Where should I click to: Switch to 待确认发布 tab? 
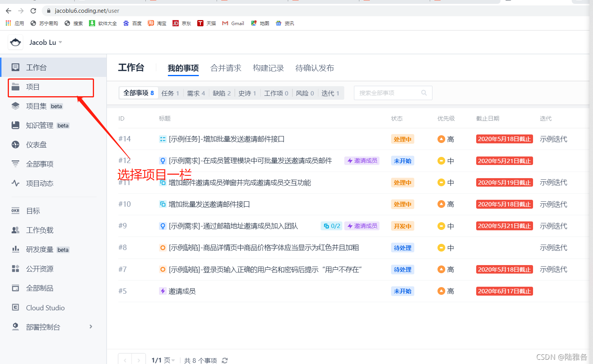tap(314, 68)
